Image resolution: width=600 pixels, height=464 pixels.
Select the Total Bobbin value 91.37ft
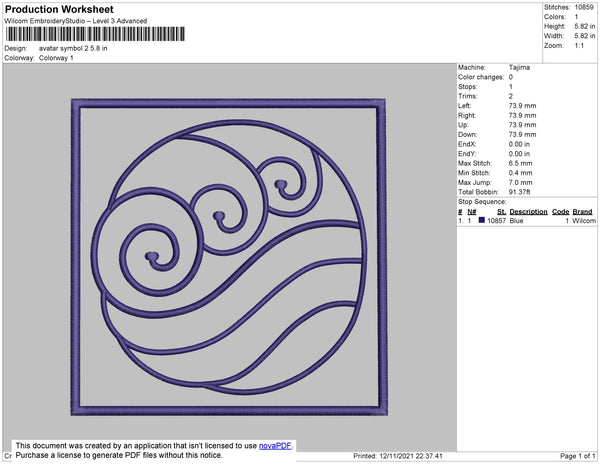tap(519, 192)
